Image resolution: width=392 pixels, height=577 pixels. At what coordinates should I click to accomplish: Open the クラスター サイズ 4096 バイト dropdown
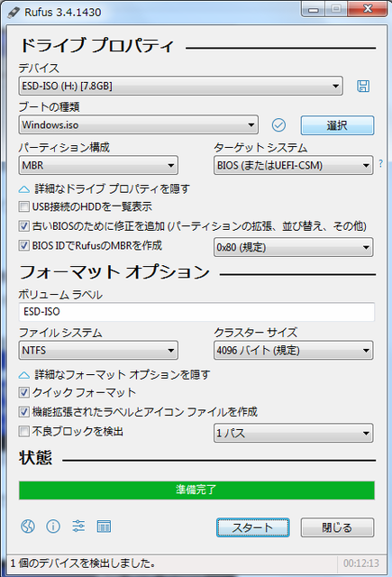coord(293,350)
